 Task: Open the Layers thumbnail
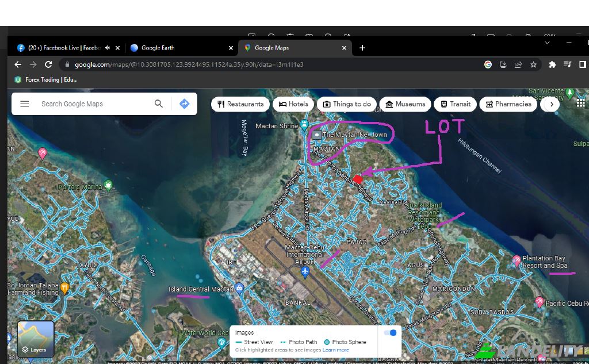point(36,339)
